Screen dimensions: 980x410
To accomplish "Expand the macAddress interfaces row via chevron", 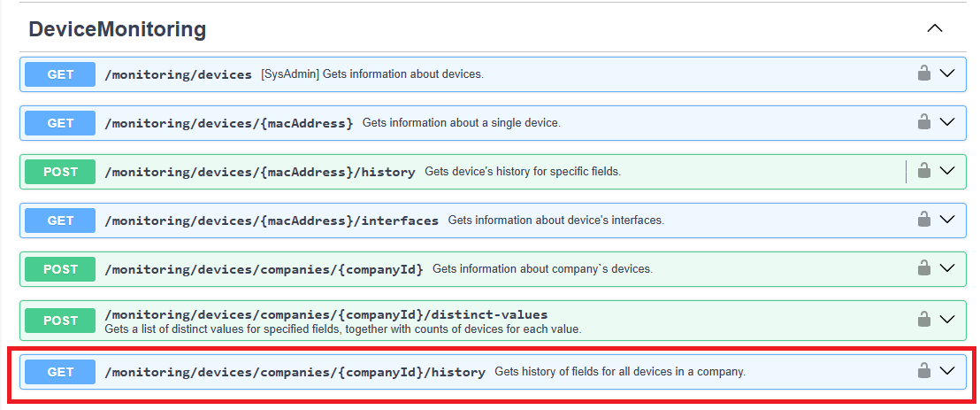I will click(x=947, y=220).
